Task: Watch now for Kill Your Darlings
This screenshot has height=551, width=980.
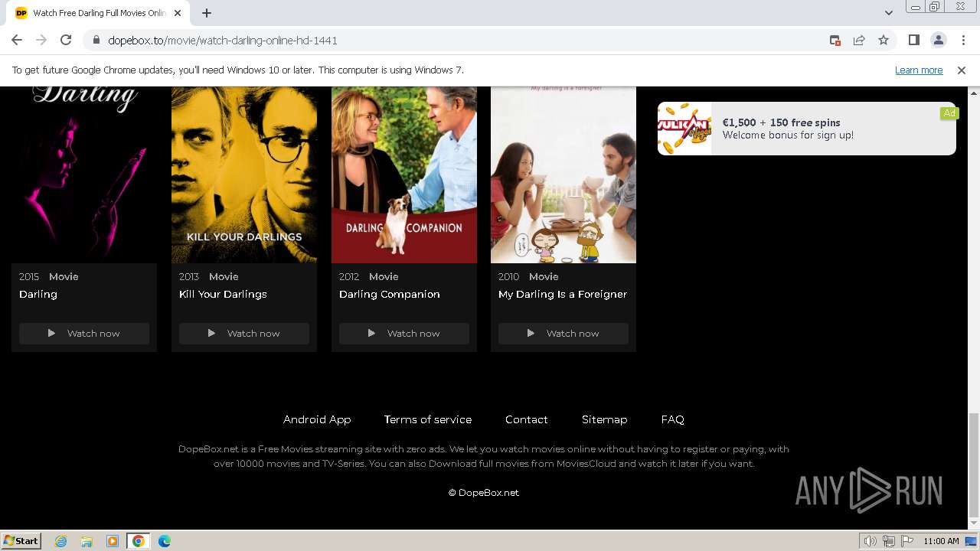Action: 244,334
